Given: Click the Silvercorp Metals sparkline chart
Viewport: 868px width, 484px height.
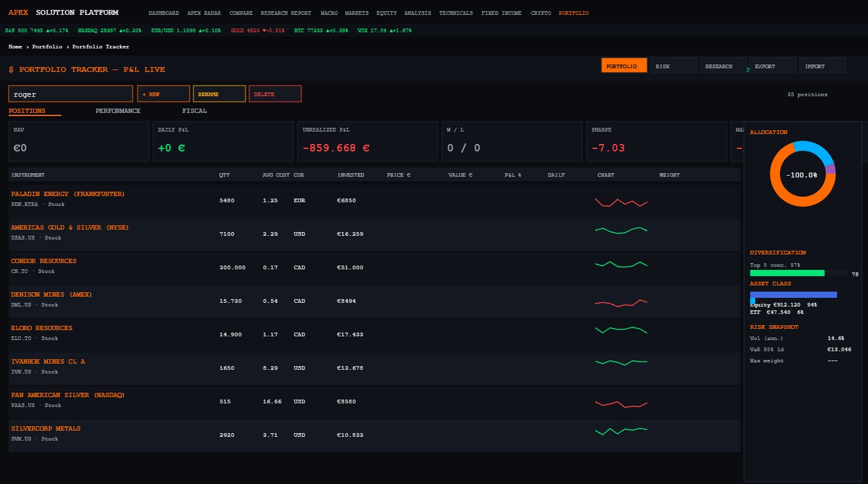Looking at the screenshot, I should (x=621, y=431).
